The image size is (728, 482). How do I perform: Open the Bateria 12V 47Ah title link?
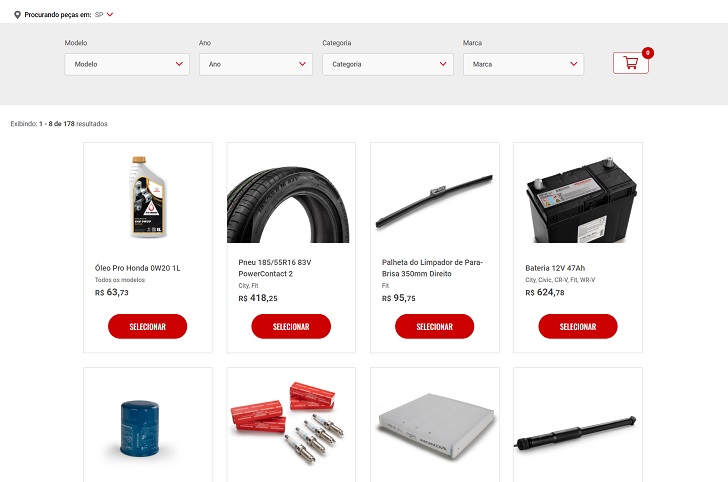click(555, 268)
